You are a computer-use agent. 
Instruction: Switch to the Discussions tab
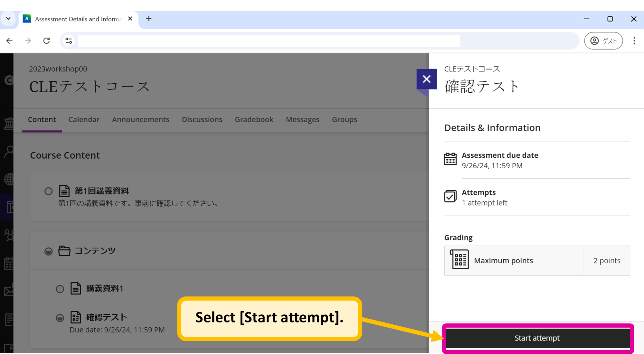pyautogui.click(x=202, y=119)
